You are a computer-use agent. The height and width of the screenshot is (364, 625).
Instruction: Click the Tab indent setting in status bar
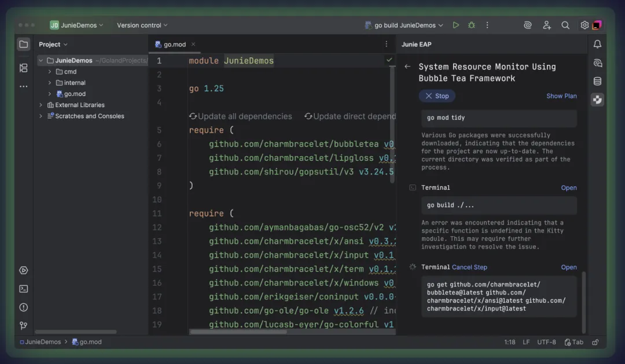[x=573, y=342]
